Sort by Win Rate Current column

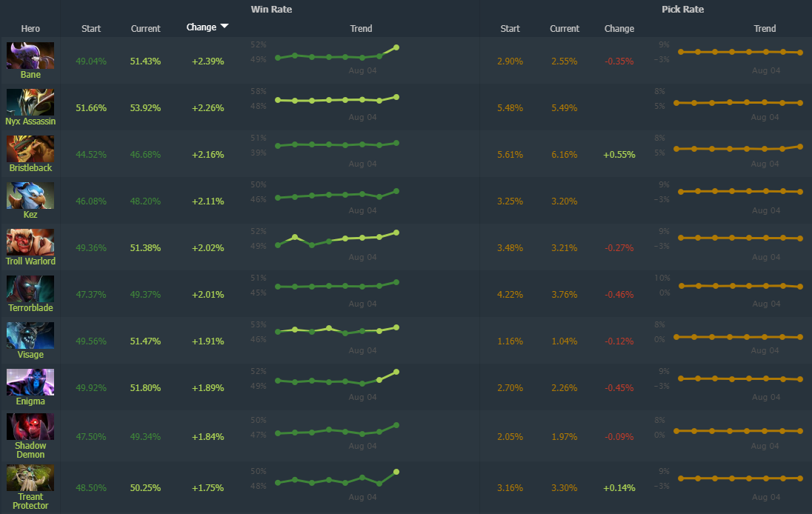point(145,28)
